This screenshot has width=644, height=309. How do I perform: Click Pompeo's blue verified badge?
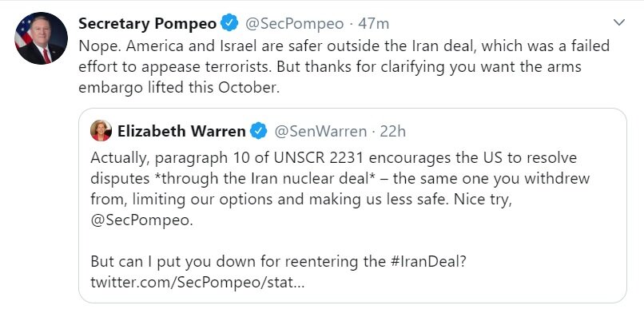(229, 23)
